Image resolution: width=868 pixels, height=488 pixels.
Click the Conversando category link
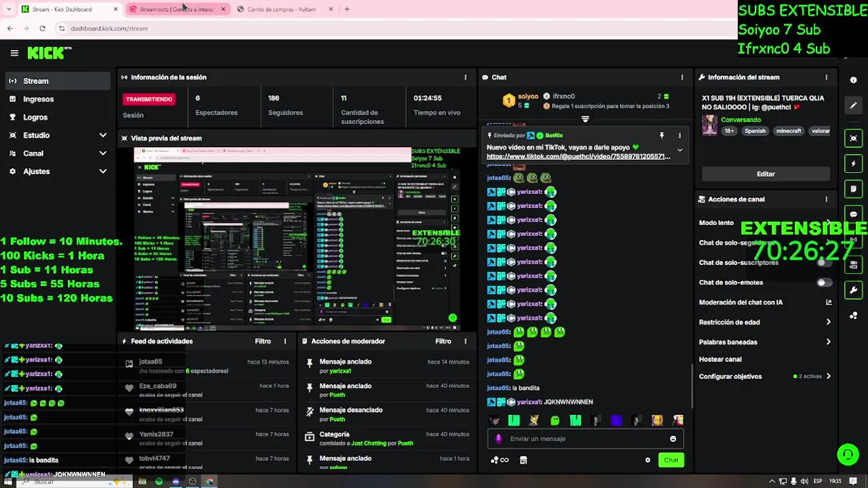tap(741, 120)
